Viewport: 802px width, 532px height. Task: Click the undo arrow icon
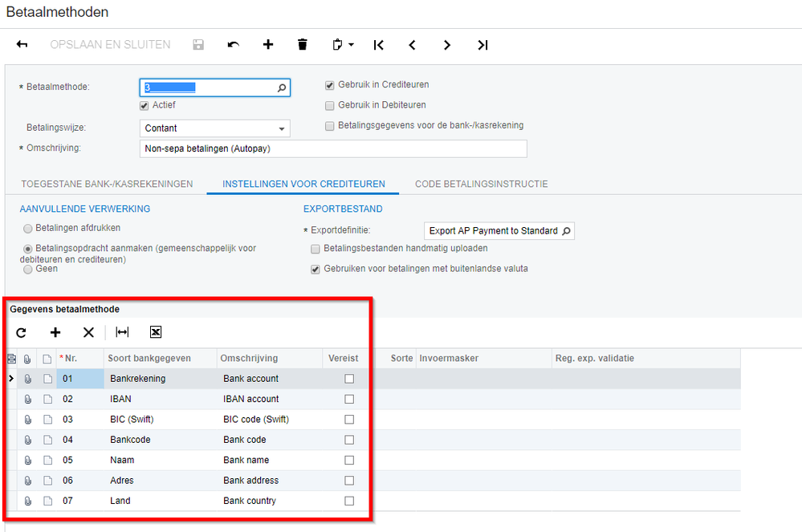(234, 44)
